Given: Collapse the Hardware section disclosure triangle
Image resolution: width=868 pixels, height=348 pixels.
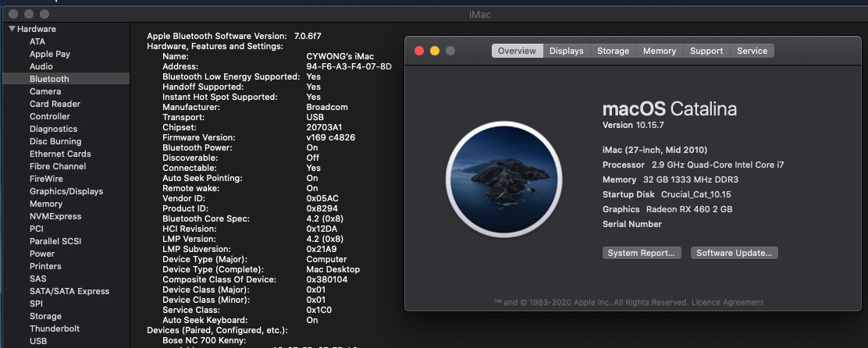Looking at the screenshot, I should click(x=12, y=29).
